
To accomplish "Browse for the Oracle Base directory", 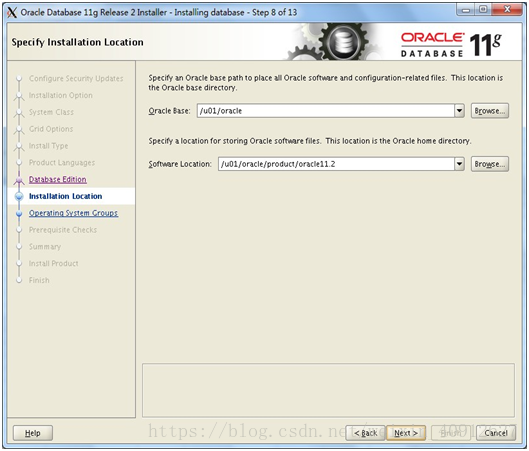I will coord(490,111).
